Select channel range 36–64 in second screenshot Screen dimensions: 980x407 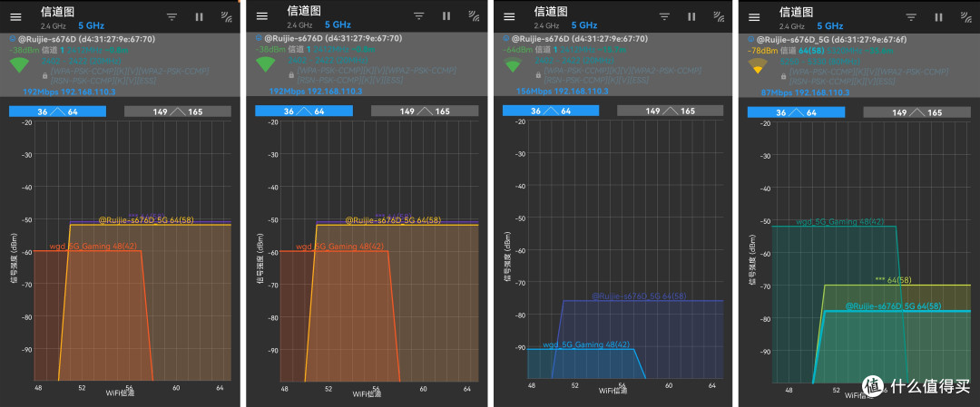tap(304, 111)
